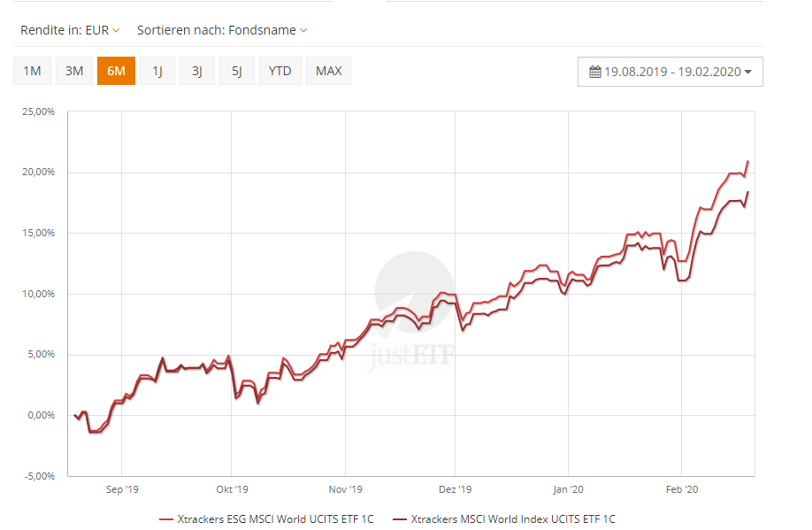
Task: Set the chart to the 5J range
Action: [x=237, y=71]
